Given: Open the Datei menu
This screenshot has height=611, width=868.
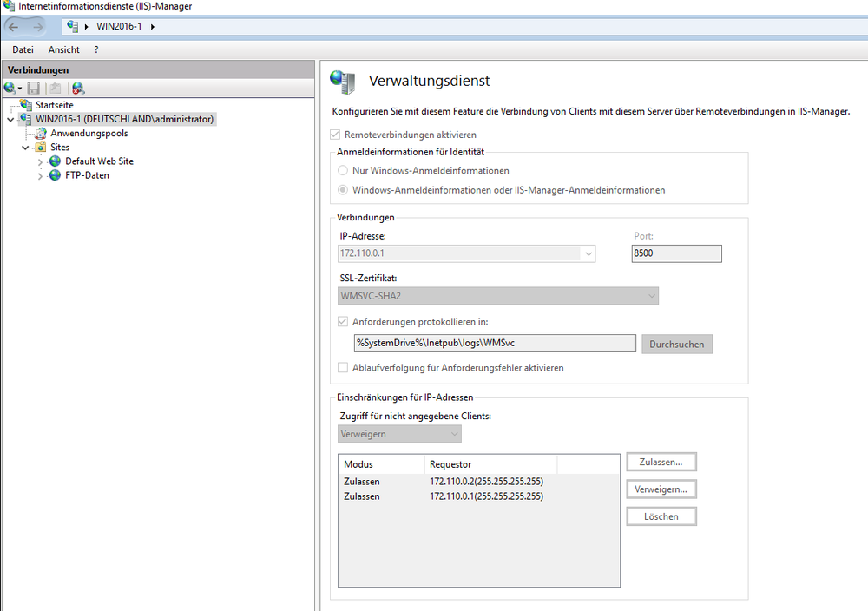Looking at the screenshot, I should (23, 50).
